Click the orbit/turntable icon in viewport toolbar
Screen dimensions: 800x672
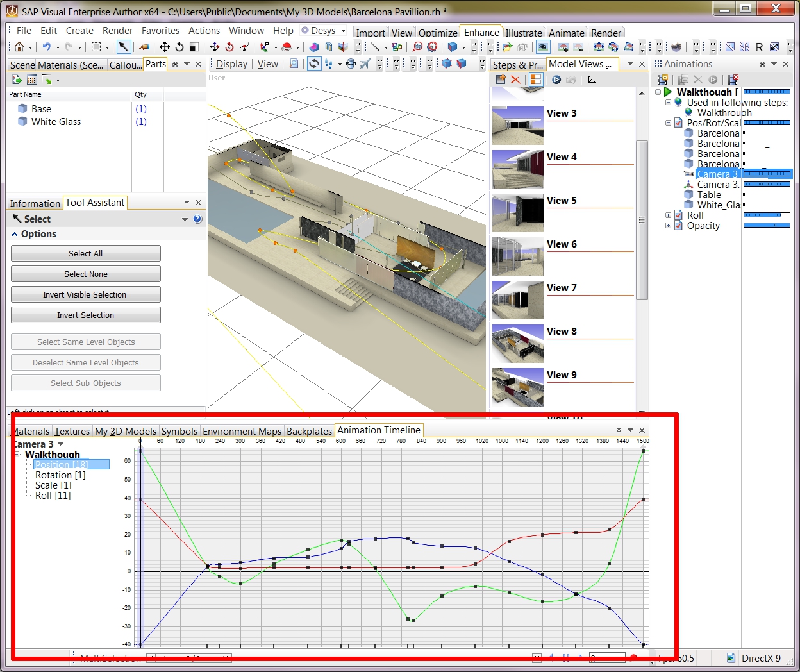pos(314,63)
